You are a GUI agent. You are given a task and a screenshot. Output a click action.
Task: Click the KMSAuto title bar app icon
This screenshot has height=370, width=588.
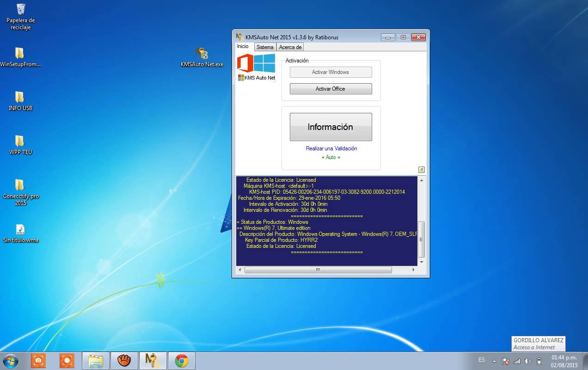pyautogui.click(x=239, y=37)
